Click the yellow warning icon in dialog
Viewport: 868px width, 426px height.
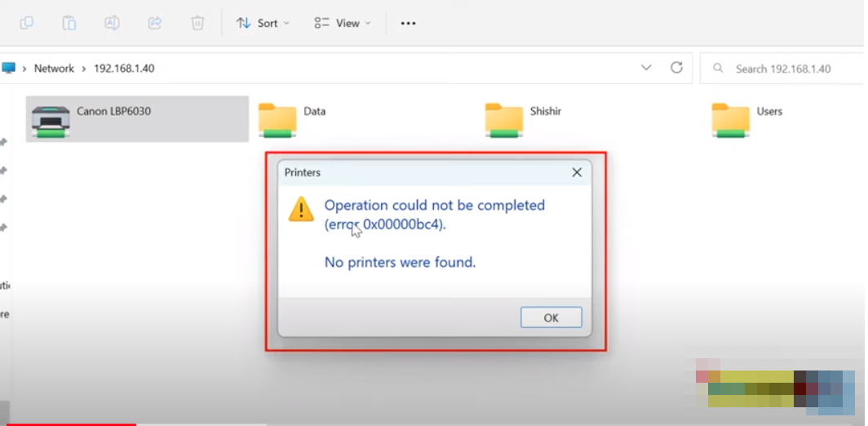tap(301, 209)
